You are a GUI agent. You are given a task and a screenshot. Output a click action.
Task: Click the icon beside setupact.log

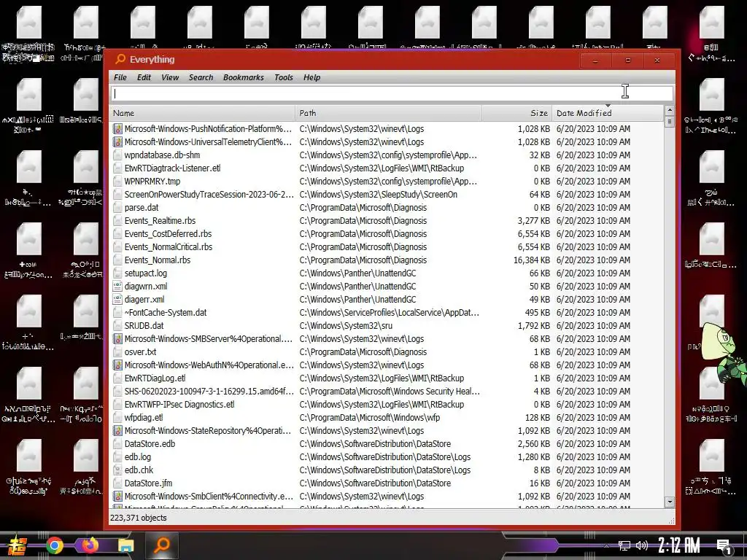pos(117,273)
